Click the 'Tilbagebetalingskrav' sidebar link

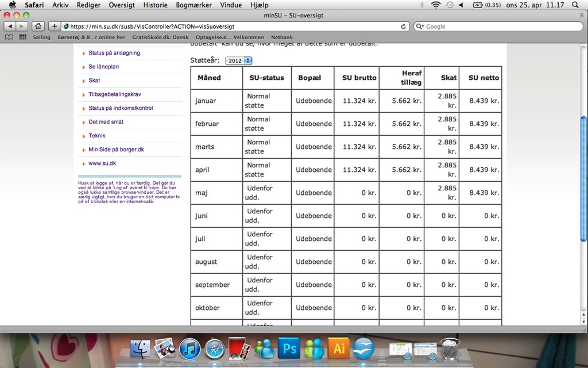(115, 94)
